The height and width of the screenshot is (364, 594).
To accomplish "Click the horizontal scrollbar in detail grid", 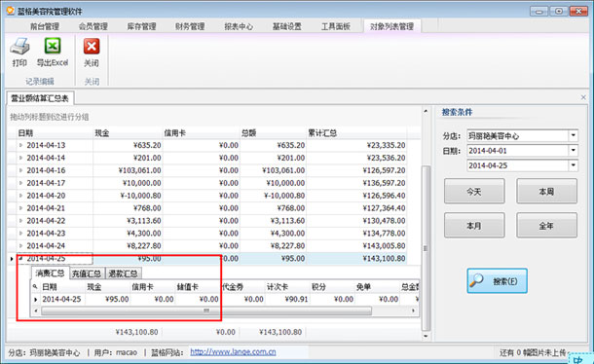I will click(206, 311).
